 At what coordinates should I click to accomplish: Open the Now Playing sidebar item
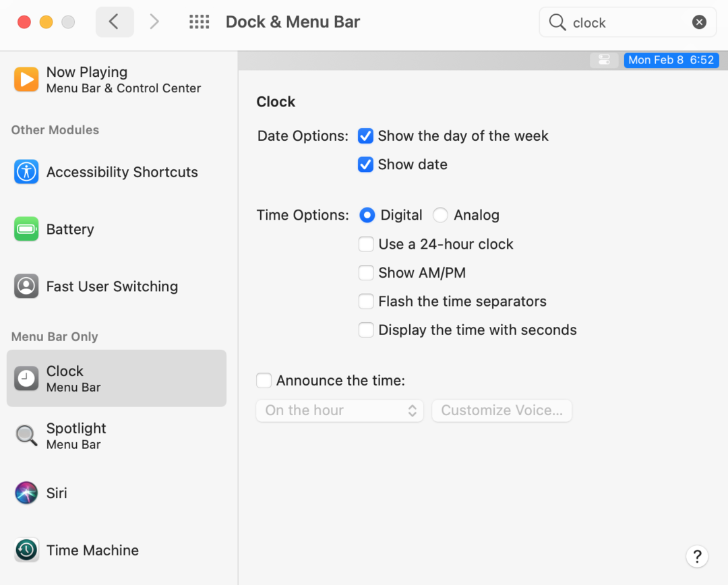tap(116, 80)
